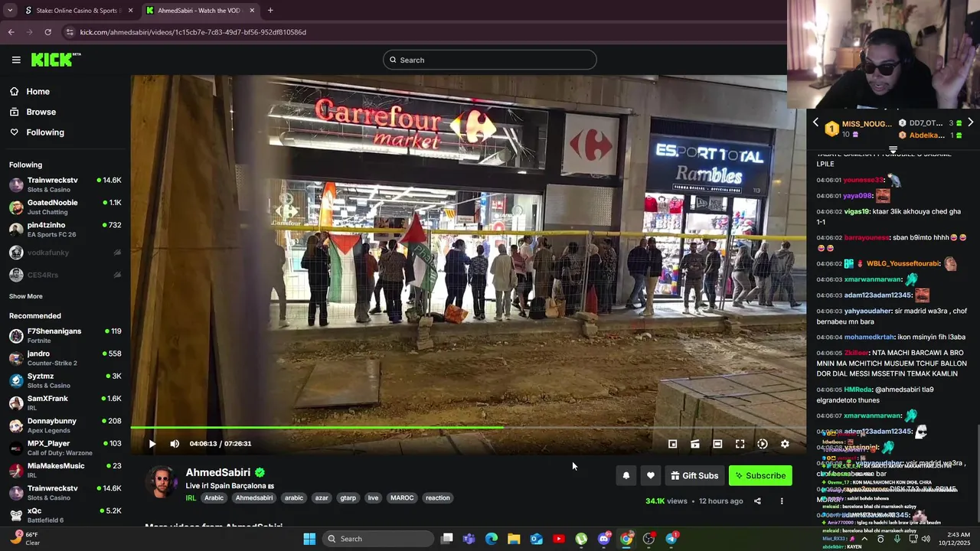This screenshot has width=980, height=551.
Task: Open MPX_Player recommended channel
Action: pos(65,448)
